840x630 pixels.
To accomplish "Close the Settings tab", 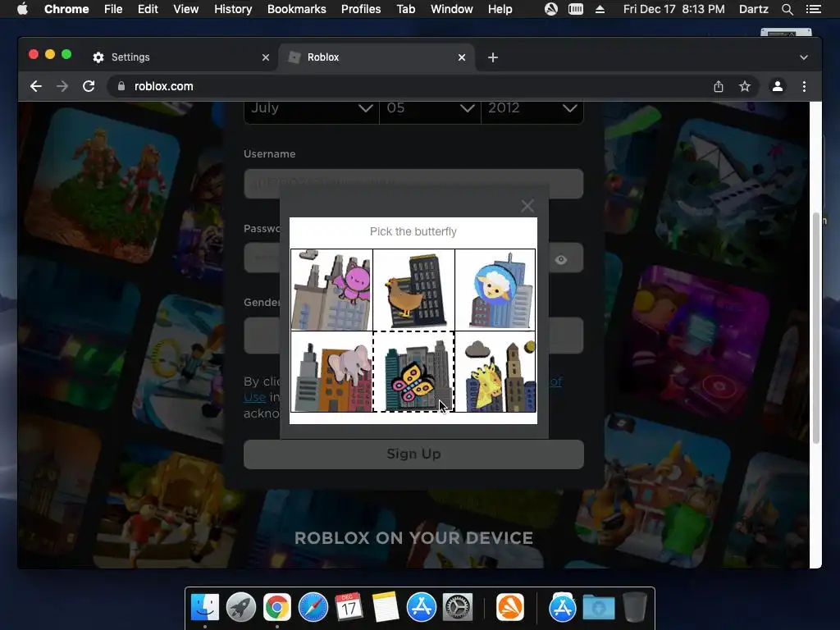I will tap(265, 57).
